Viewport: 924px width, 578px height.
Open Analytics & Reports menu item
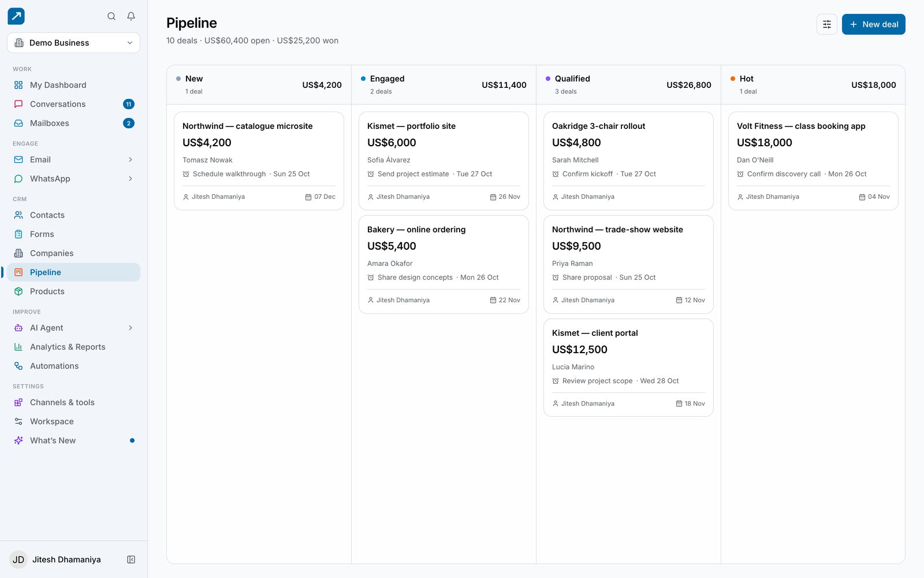[73, 347]
